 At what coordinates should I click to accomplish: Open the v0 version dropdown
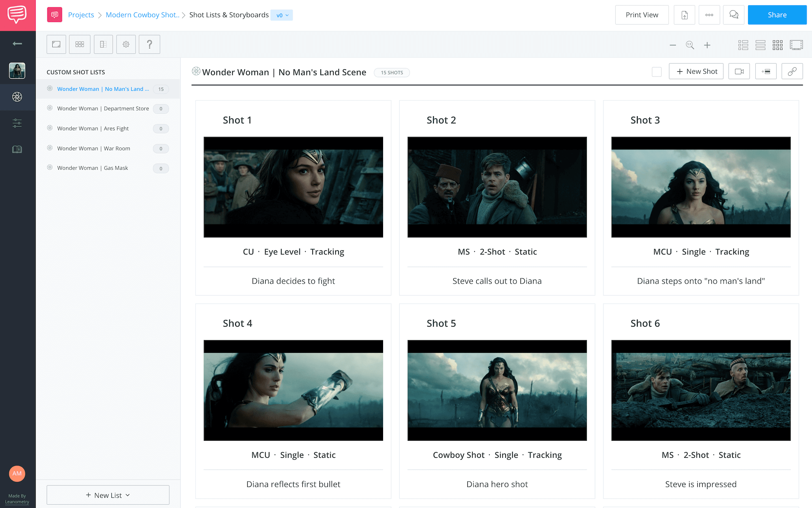(x=282, y=15)
